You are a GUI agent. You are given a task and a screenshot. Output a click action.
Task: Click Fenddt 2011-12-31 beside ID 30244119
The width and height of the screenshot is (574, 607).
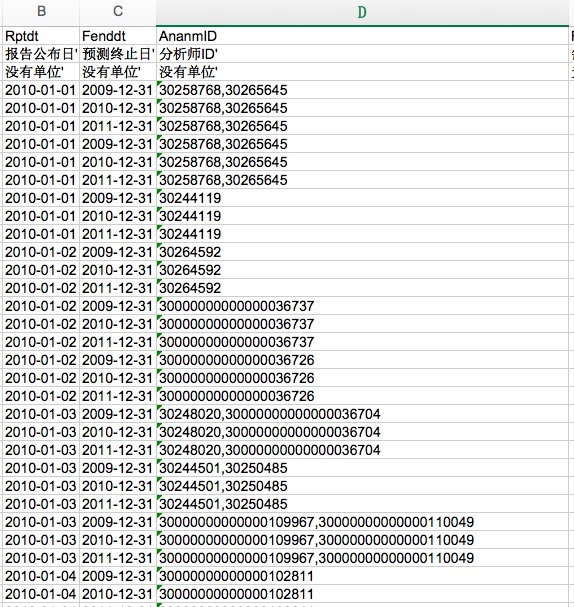pyautogui.click(x=118, y=234)
